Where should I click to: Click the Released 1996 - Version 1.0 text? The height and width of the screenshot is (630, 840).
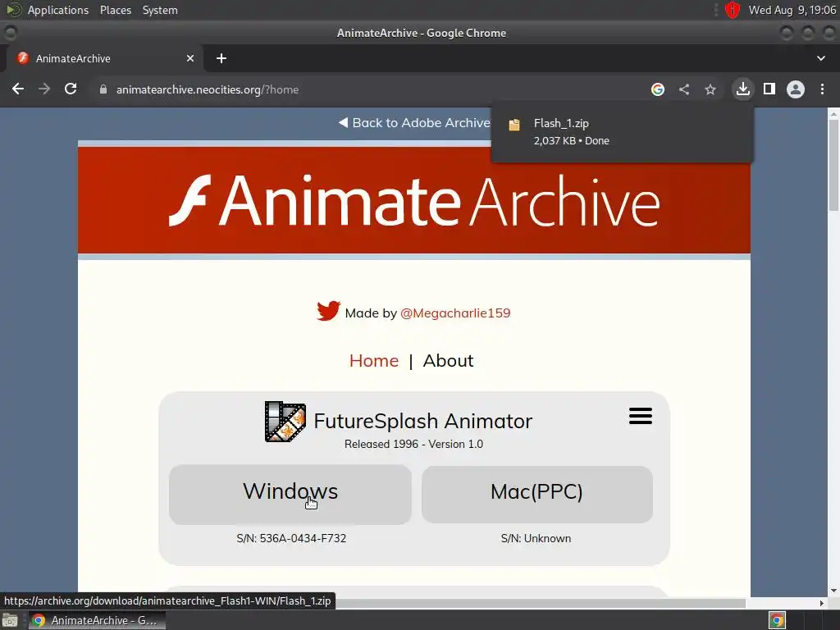point(413,444)
